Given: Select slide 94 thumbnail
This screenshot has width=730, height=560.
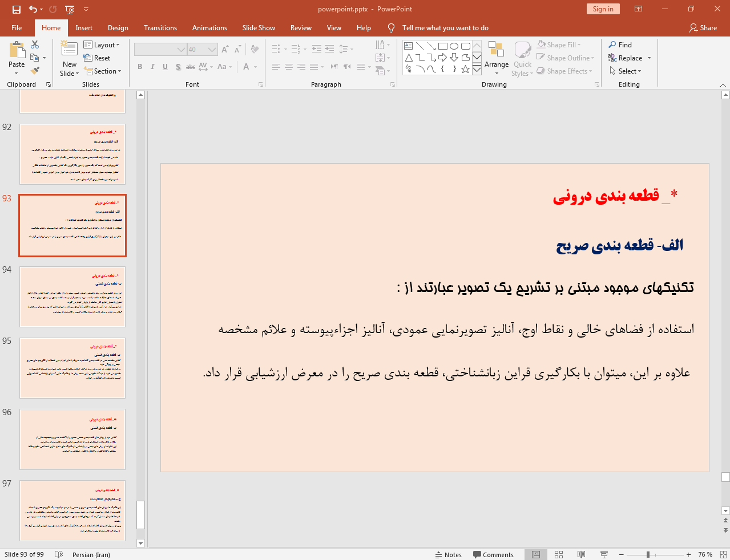Looking at the screenshot, I should tap(72, 297).
